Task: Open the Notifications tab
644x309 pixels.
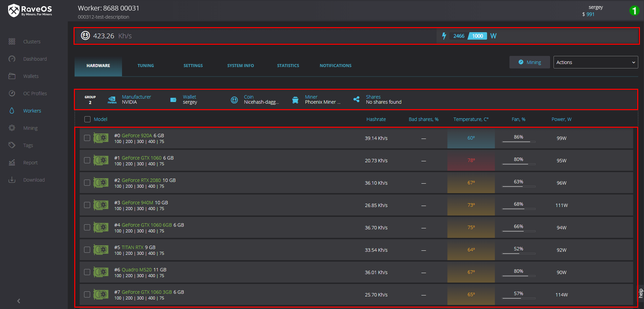Action: pos(336,66)
